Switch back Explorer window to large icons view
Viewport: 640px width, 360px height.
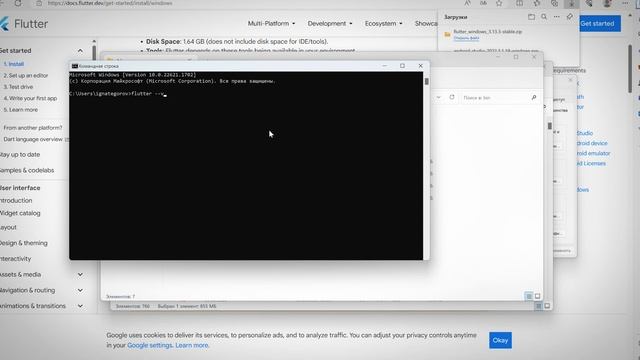click(x=547, y=306)
